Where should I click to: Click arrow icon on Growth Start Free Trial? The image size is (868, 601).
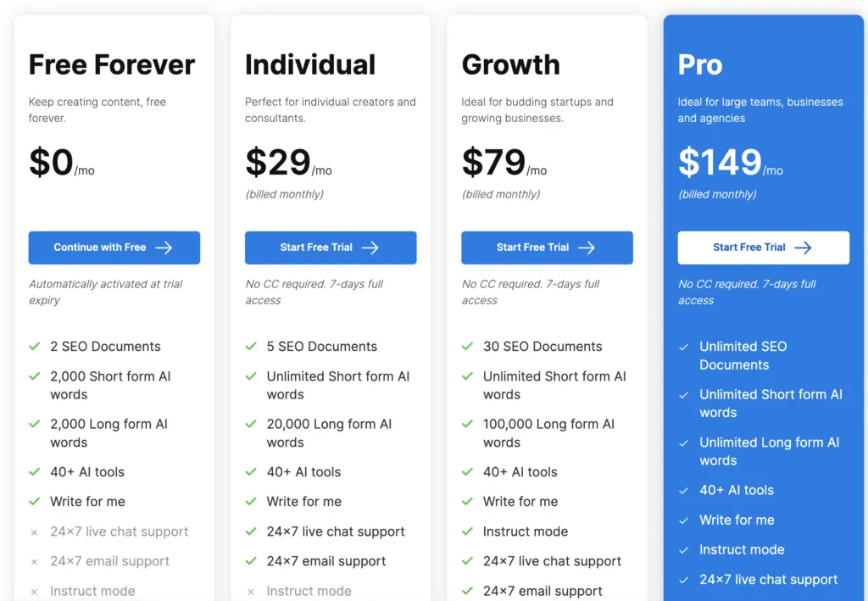pos(587,248)
